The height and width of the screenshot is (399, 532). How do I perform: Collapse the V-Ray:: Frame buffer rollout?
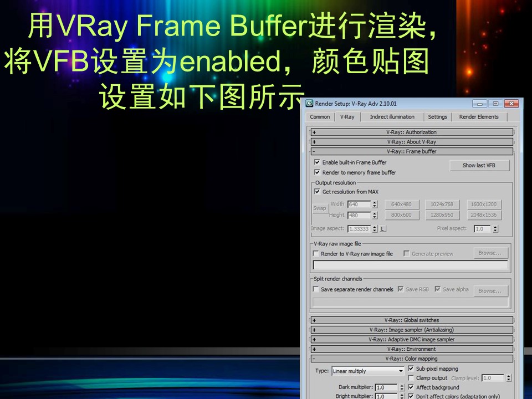412,151
